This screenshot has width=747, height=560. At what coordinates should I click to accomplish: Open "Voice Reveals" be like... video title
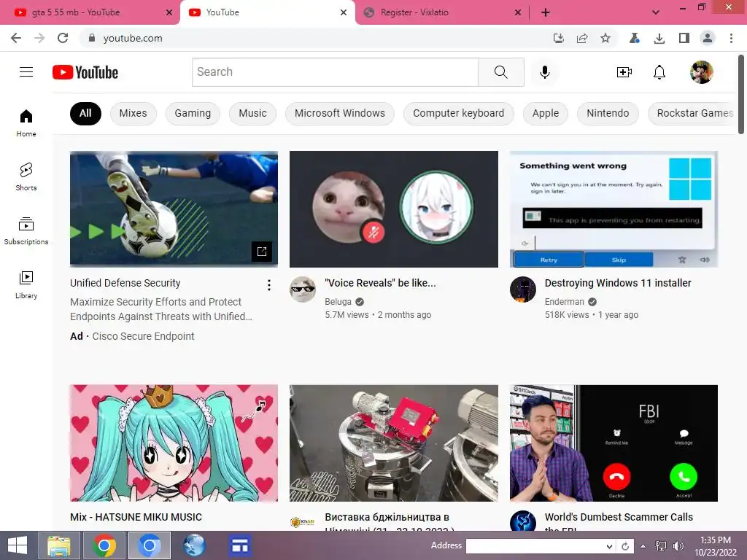380,283
